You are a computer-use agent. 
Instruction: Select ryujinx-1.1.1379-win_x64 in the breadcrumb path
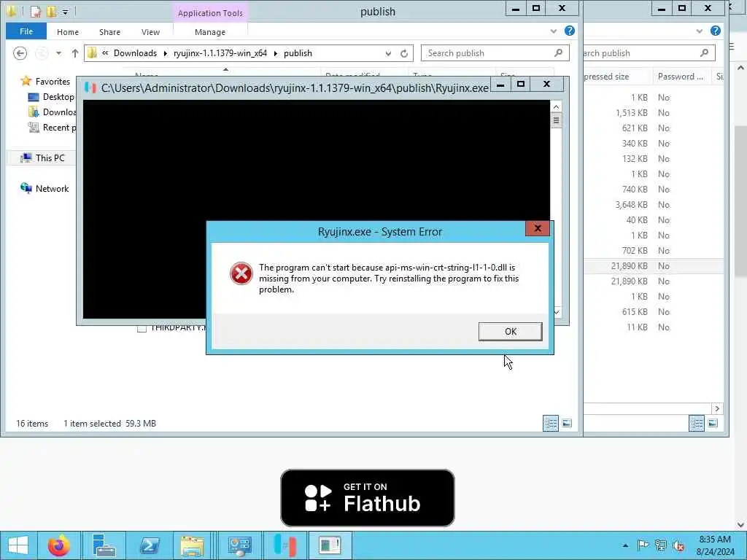pos(220,52)
